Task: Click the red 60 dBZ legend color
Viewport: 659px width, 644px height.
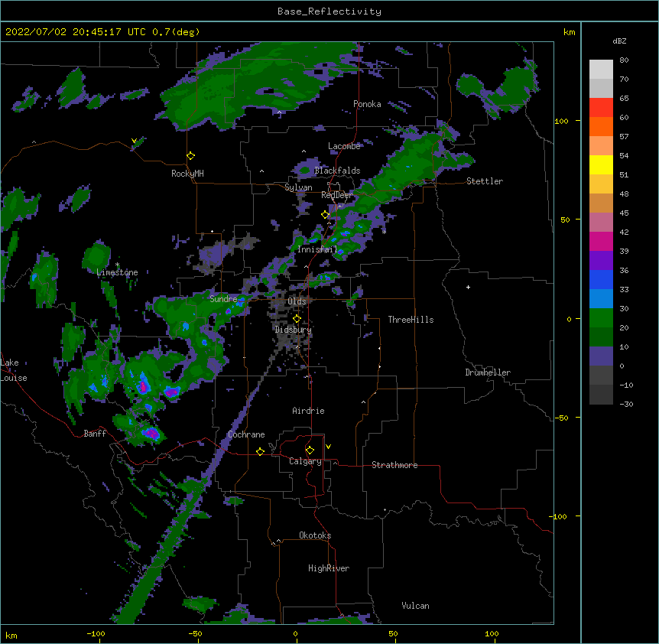Action: point(601,108)
